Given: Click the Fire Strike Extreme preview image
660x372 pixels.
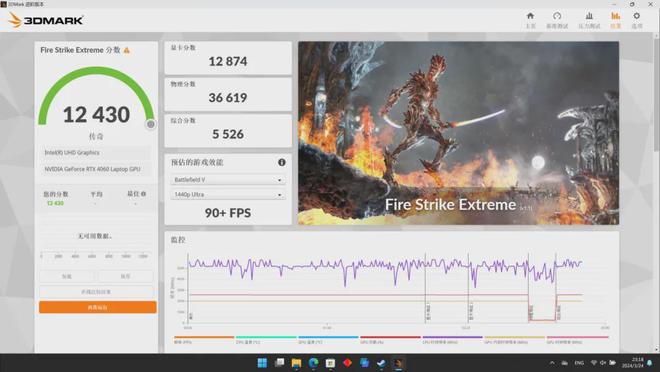Looking at the screenshot, I should [458, 133].
